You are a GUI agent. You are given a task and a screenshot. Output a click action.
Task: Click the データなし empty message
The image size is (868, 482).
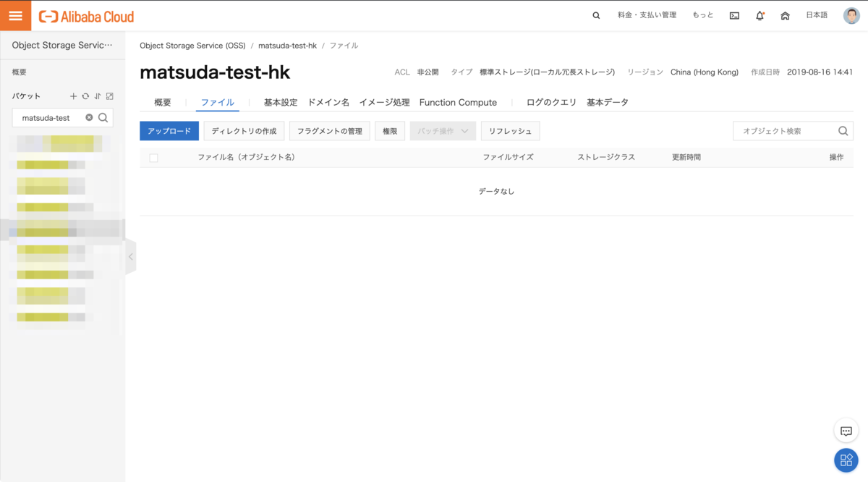pos(496,192)
